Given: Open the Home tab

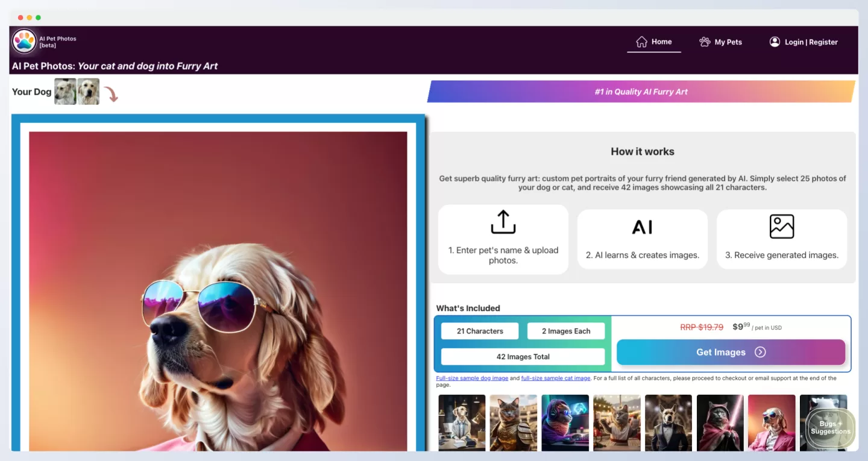Looking at the screenshot, I should tap(661, 42).
